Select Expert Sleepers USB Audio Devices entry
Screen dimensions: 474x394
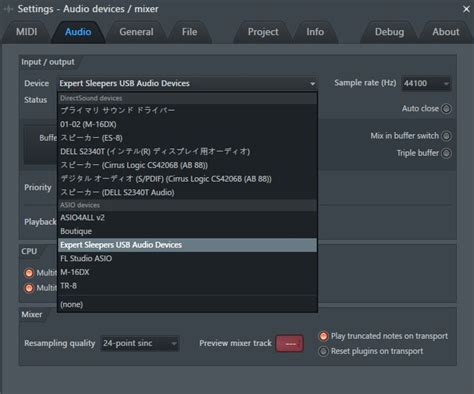point(187,245)
